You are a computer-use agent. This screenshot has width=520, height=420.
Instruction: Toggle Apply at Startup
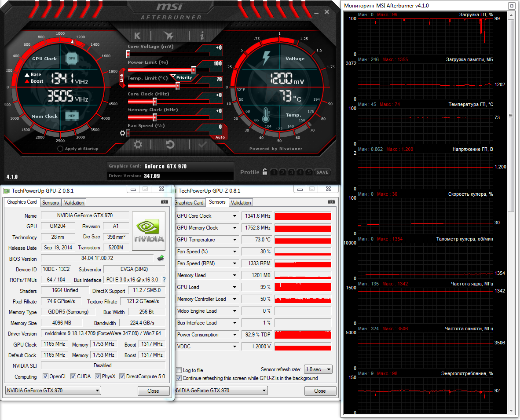coord(60,149)
